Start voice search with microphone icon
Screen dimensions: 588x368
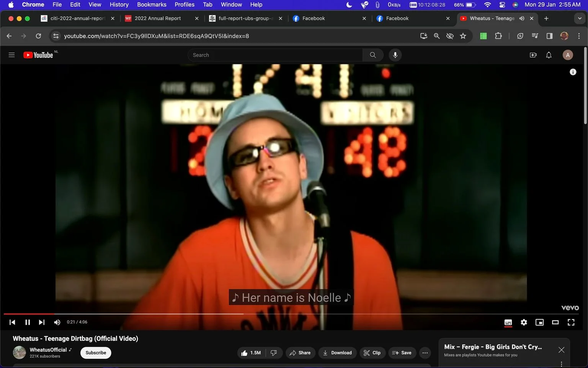click(x=395, y=55)
